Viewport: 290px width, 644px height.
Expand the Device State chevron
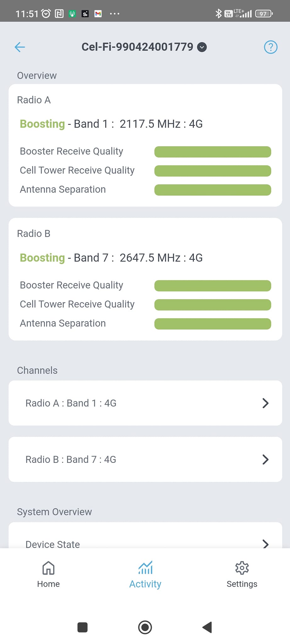265,544
